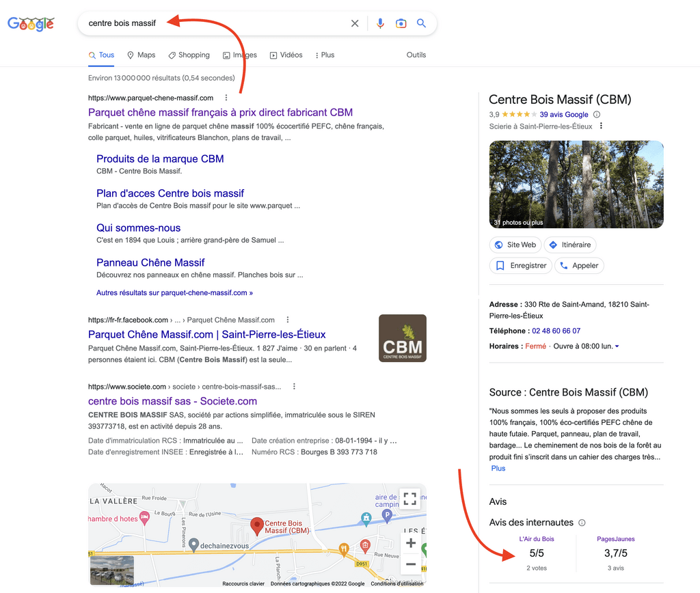Zoom out on the map

coord(410,564)
